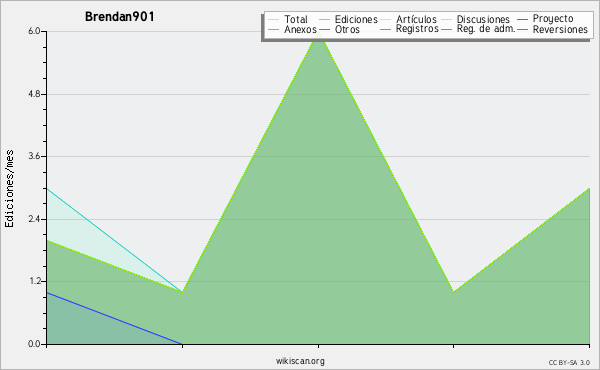Click the CC BY-SA 3.0 license text

569,363
